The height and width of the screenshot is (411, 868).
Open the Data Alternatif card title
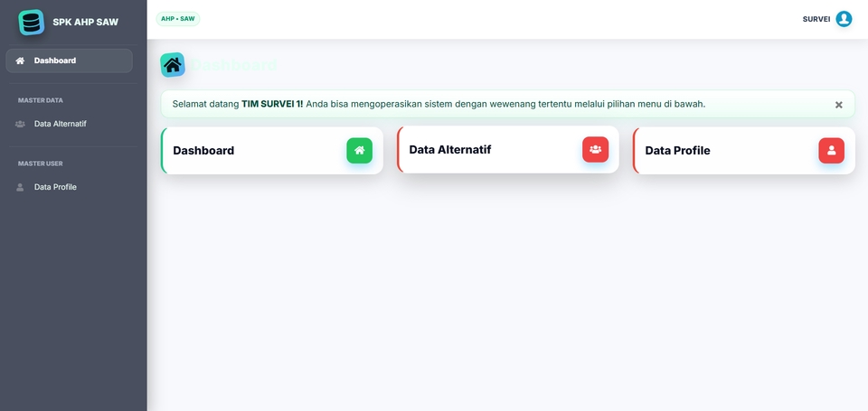(449, 149)
